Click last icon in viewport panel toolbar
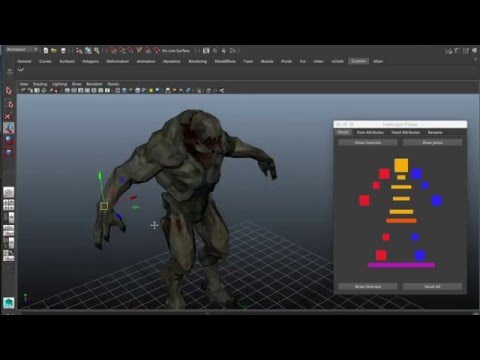 pyautogui.click(x=221, y=90)
